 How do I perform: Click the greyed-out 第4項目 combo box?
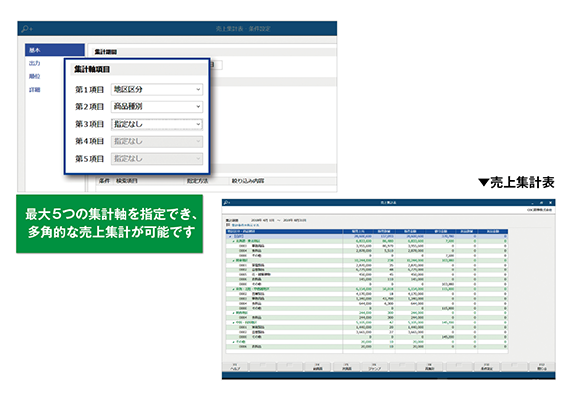pos(157,141)
